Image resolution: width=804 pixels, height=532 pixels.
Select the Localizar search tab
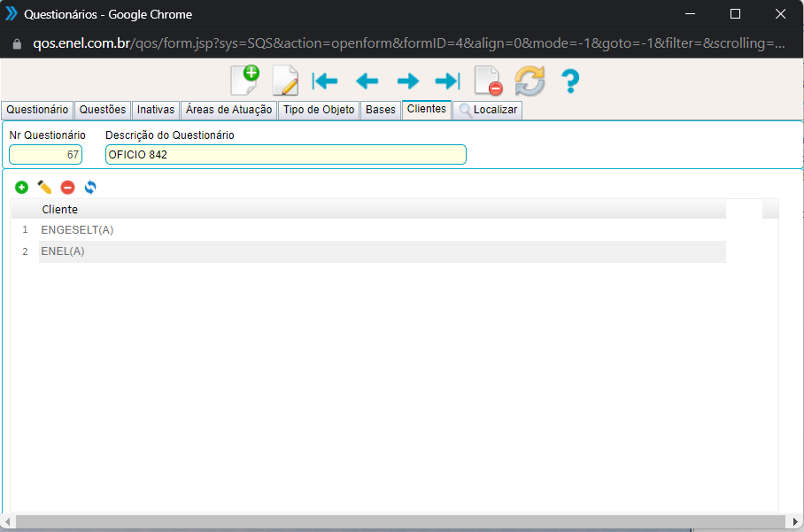(488, 111)
